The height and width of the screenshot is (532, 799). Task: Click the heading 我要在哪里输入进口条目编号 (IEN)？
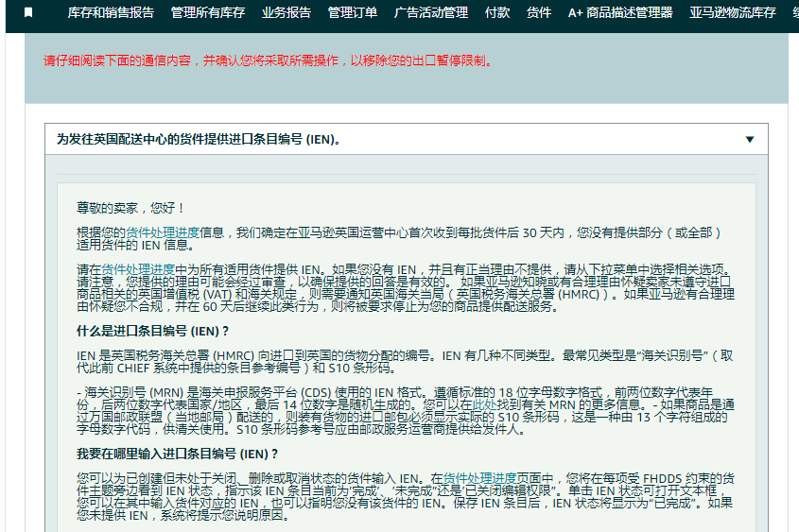177,454
